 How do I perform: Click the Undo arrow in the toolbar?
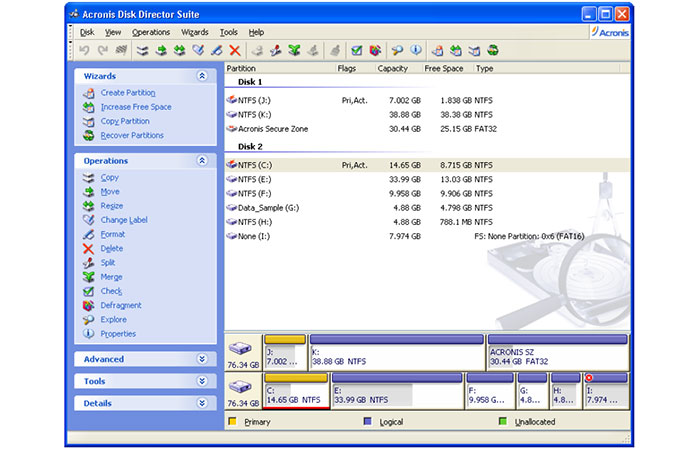point(84,50)
